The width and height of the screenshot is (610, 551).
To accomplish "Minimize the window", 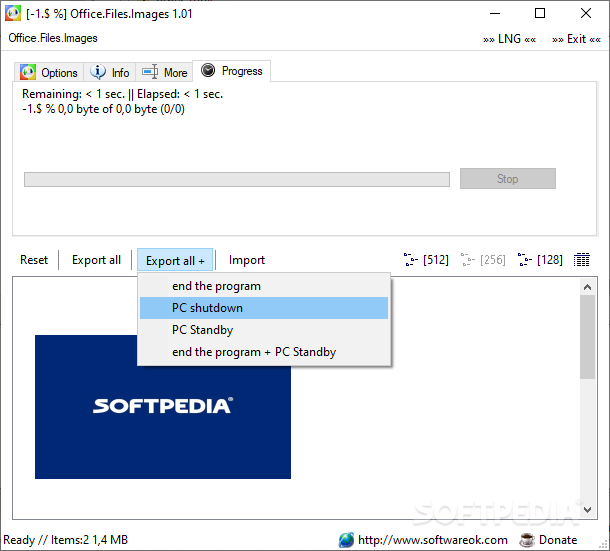I will pos(495,13).
